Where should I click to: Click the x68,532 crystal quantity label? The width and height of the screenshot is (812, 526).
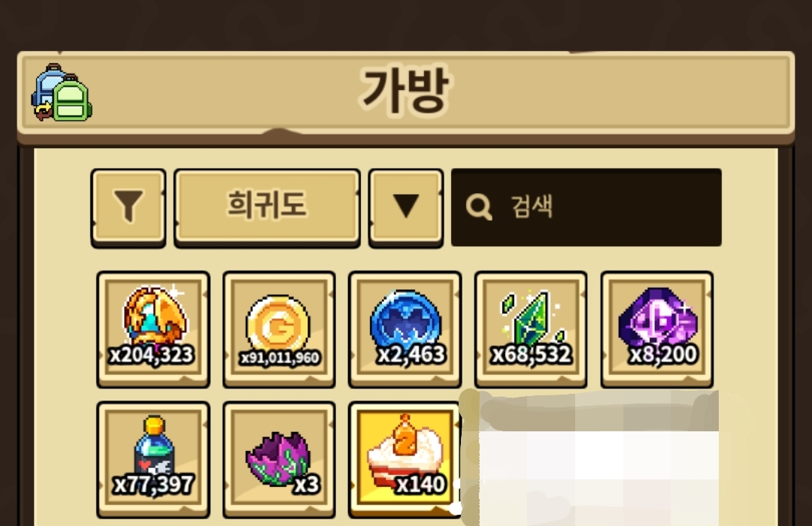click(x=532, y=355)
